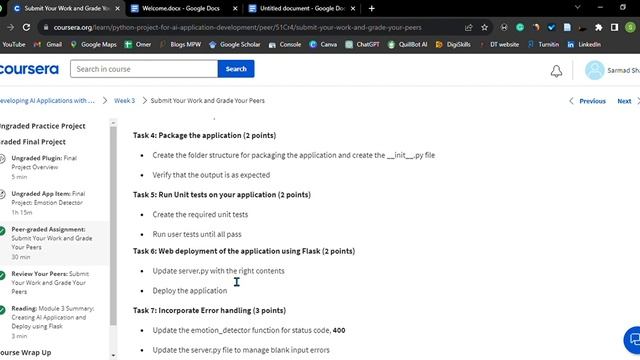
Task: Open the YouTube bookmark
Action: (x=13, y=44)
